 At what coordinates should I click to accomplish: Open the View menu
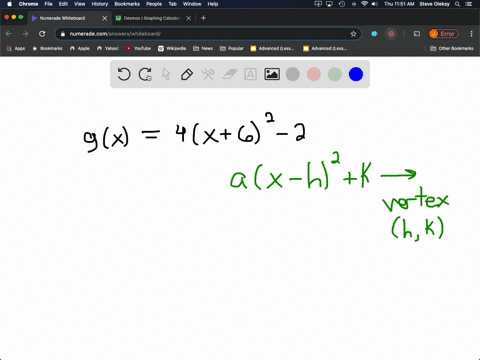(79, 4)
